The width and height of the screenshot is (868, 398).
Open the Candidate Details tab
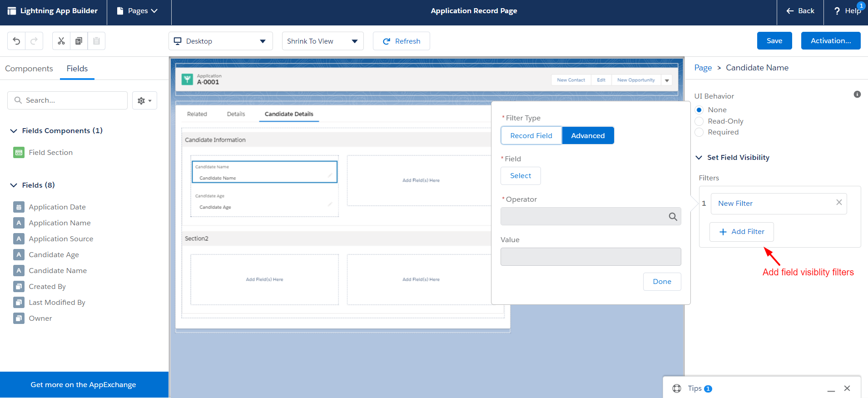tap(289, 114)
